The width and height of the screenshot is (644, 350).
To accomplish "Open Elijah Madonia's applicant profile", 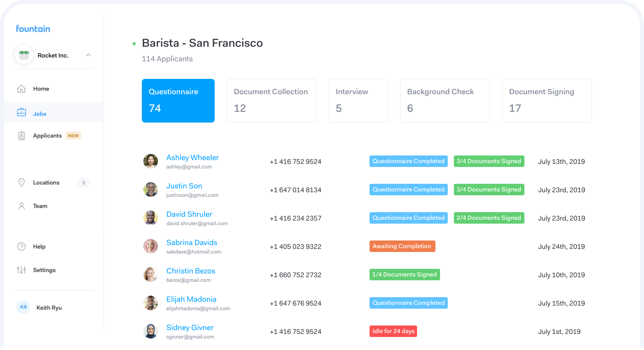I will click(x=191, y=299).
